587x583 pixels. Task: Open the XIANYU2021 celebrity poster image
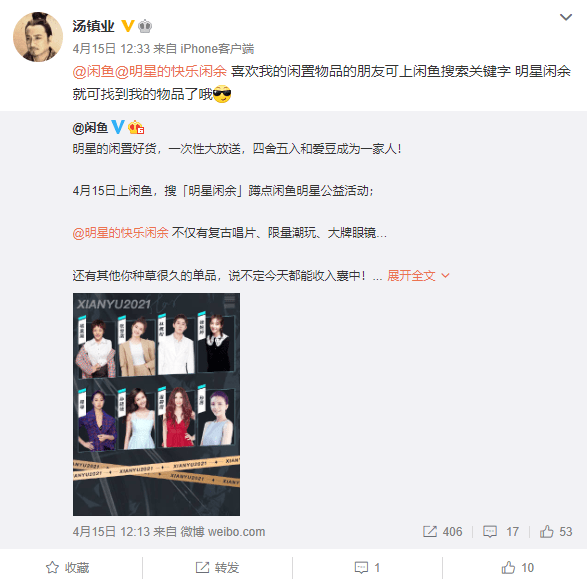click(x=156, y=404)
